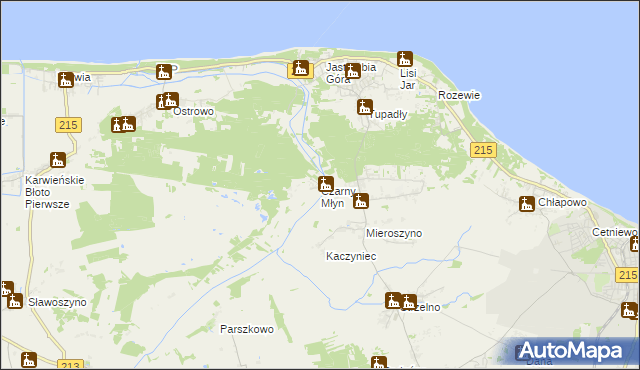The height and width of the screenshot is (370, 640).
Task: Open church icon above Karwieńskie Błoto Pierwsze
Action: point(58,160)
